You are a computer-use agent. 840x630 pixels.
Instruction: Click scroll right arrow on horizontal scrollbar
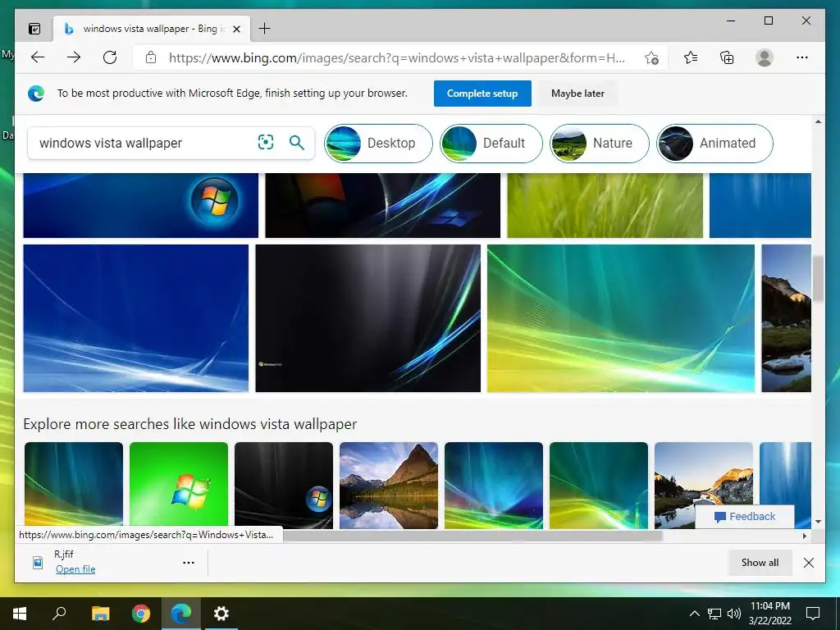pos(804,536)
